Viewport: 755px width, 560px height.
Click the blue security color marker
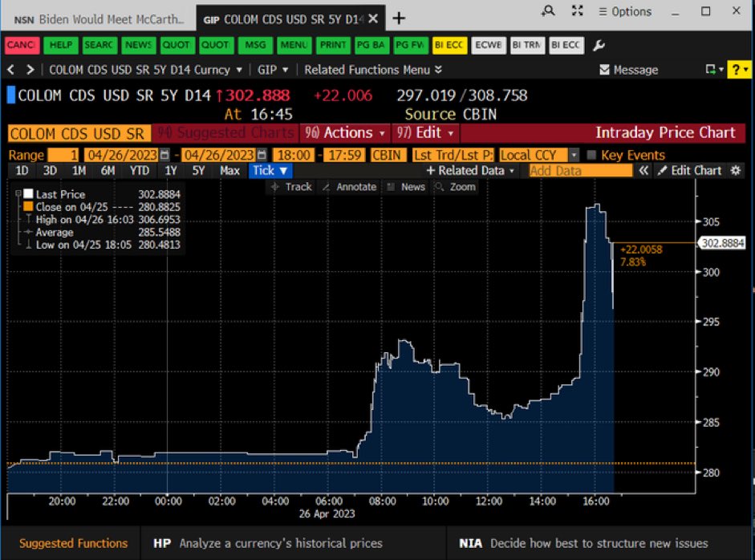[x=10, y=95]
